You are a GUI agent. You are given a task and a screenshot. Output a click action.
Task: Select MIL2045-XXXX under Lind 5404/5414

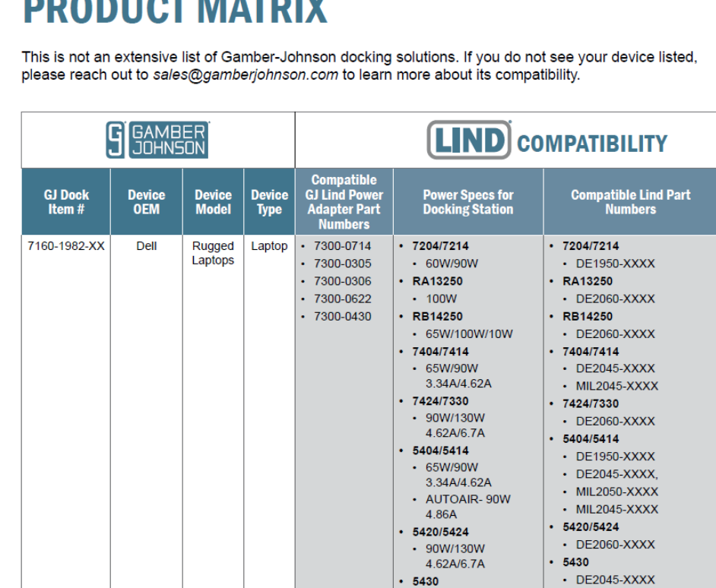click(617, 510)
